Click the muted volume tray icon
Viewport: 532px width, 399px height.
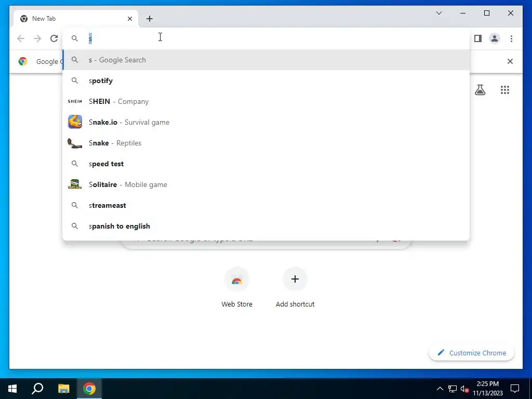pyautogui.click(x=465, y=389)
